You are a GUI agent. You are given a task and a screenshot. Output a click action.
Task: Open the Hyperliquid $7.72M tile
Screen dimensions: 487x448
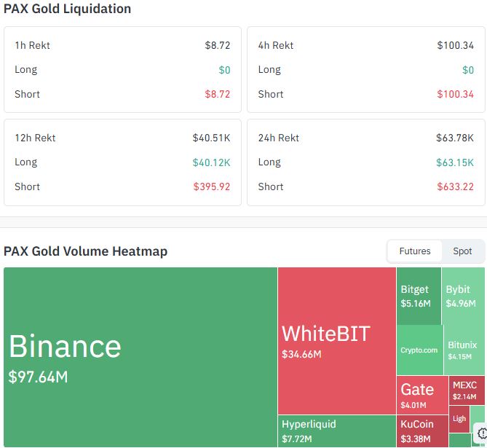tap(336, 431)
